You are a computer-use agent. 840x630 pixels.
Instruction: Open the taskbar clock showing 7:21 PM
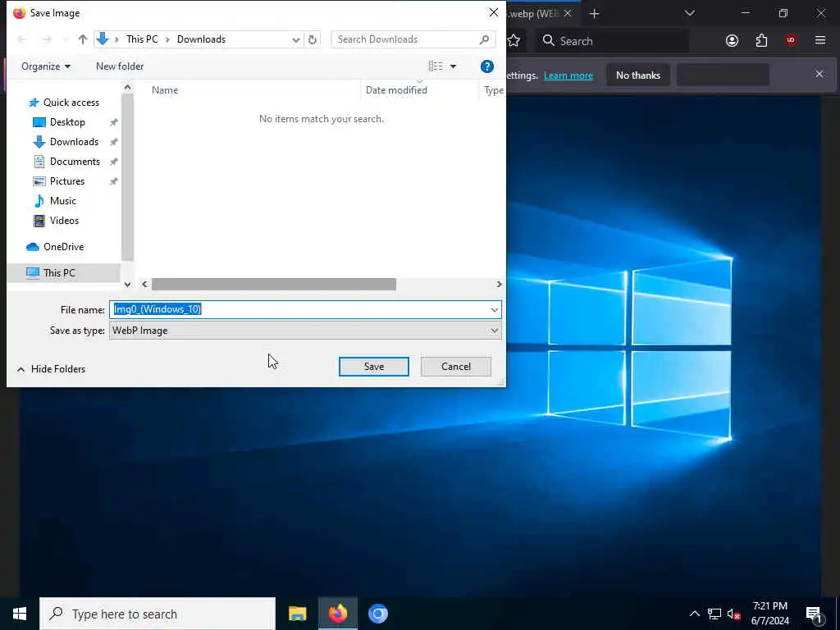click(769, 614)
